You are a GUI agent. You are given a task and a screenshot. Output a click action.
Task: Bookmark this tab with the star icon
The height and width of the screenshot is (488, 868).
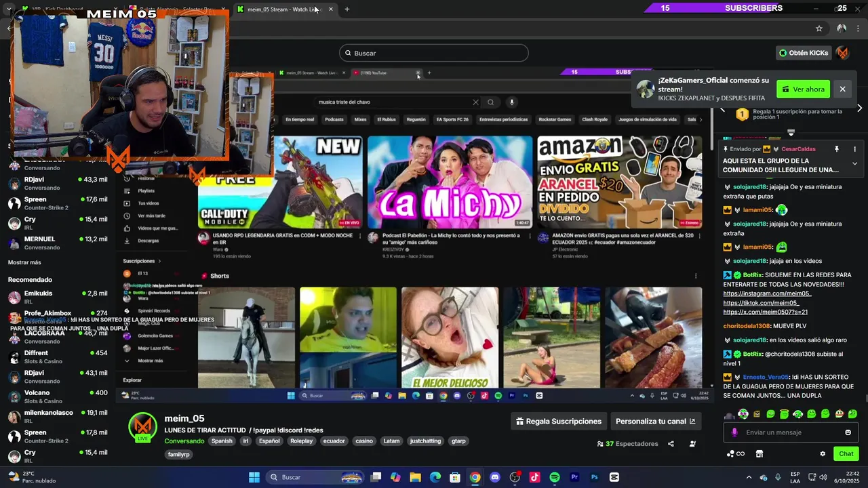coord(819,28)
